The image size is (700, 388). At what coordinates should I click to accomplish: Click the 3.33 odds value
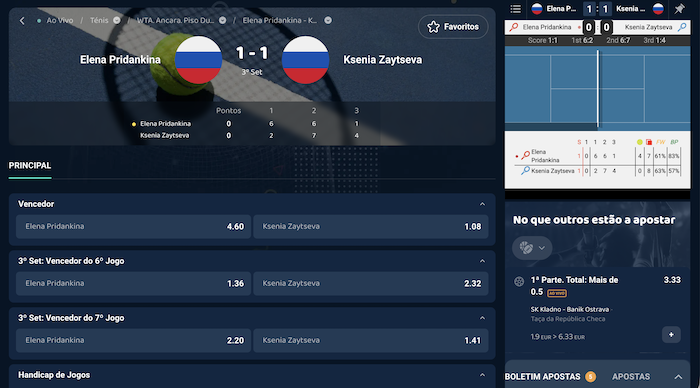pos(672,280)
